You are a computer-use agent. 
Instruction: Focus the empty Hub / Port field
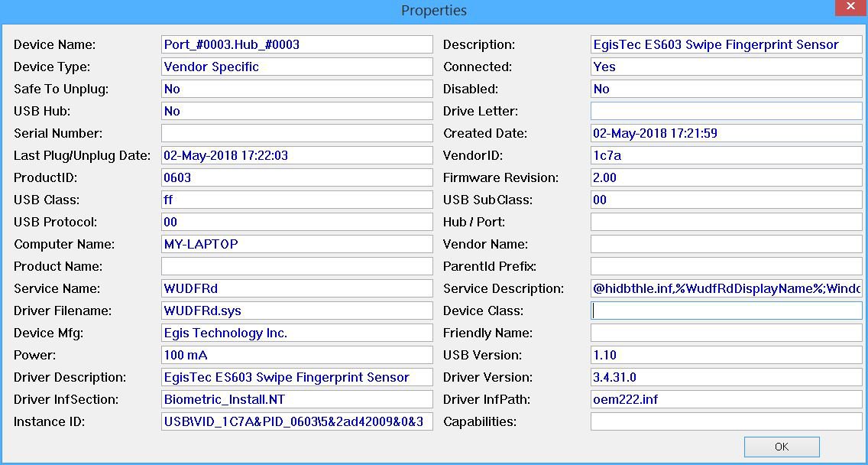727,222
